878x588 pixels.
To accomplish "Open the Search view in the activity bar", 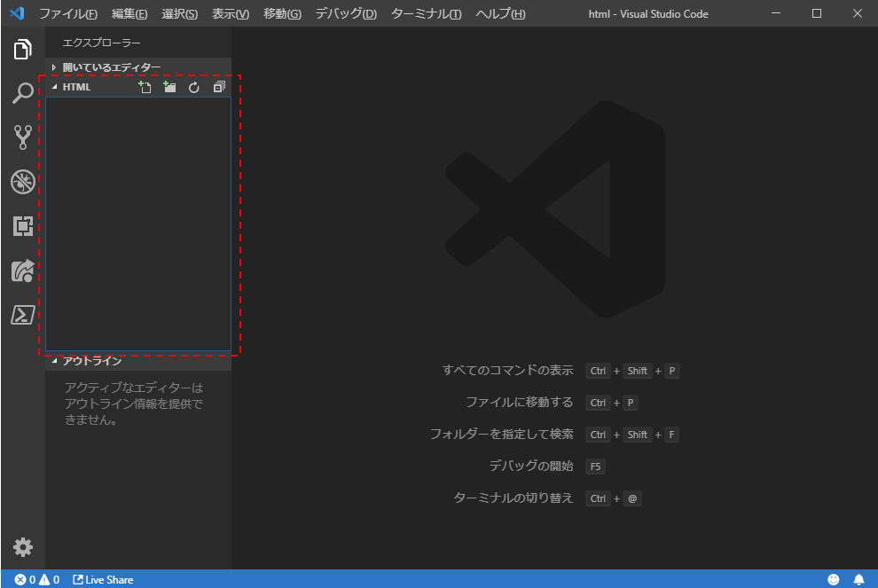I will pos(21,93).
